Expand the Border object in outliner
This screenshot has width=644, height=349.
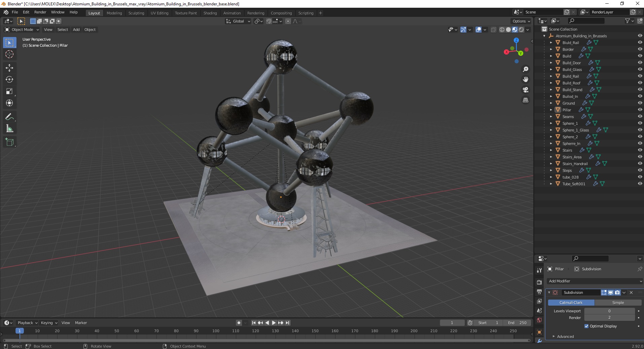pos(551,49)
